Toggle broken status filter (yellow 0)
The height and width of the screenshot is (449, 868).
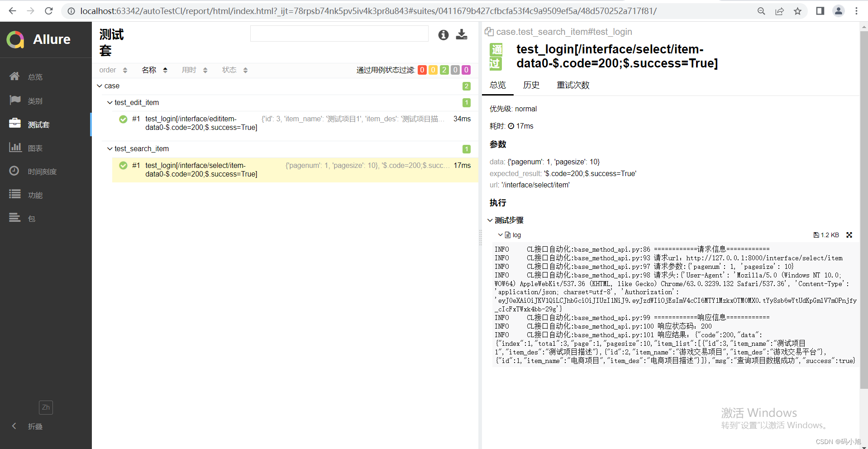[433, 70]
